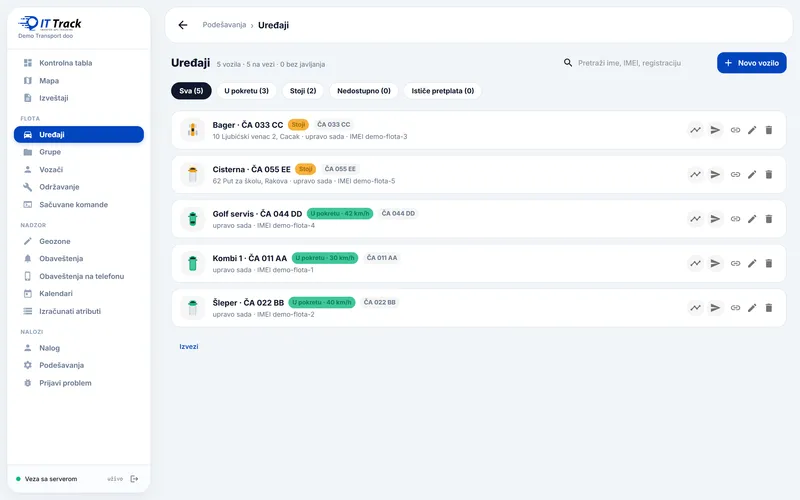
Task: Open Održavanje in sidebar
Action: tap(79, 187)
